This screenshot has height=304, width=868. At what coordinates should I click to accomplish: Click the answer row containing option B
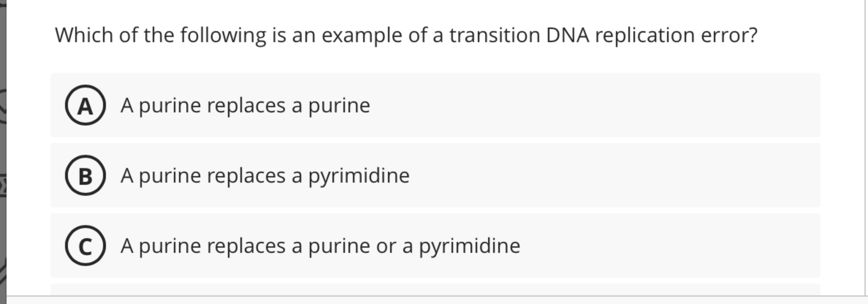coord(431,176)
